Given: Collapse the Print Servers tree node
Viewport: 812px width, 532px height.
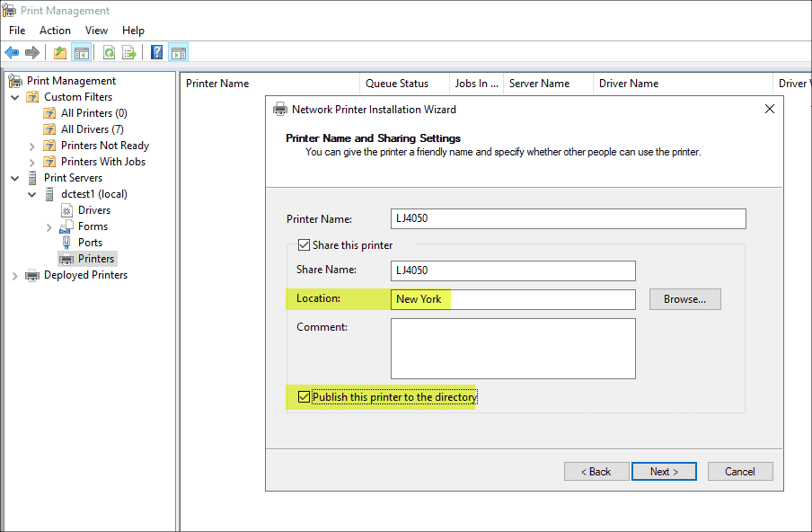Looking at the screenshot, I should pyautogui.click(x=15, y=178).
